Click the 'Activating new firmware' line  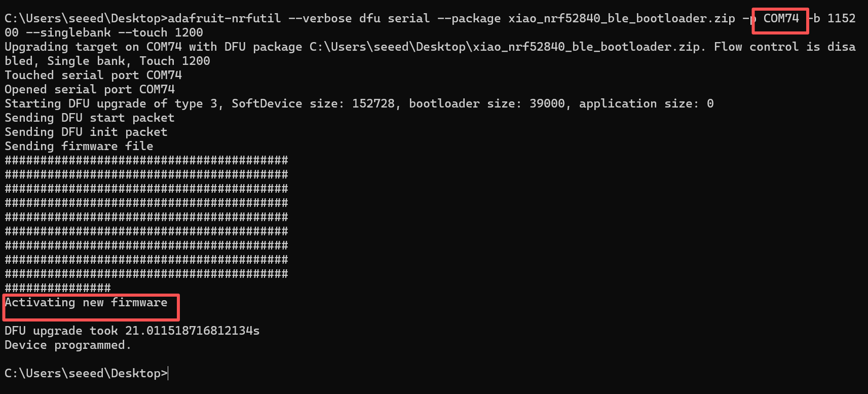click(x=86, y=303)
